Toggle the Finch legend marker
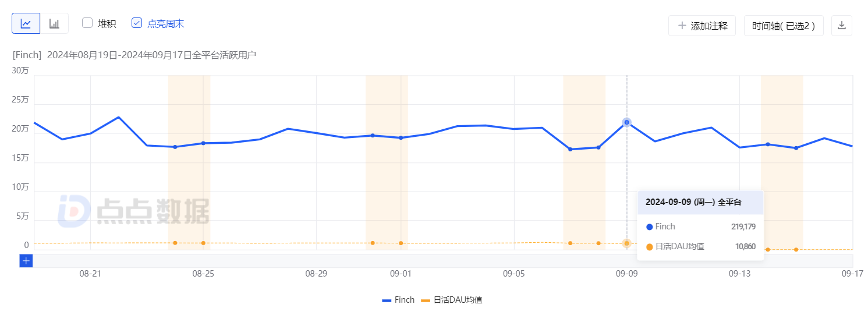The image size is (868, 315). click(387, 300)
